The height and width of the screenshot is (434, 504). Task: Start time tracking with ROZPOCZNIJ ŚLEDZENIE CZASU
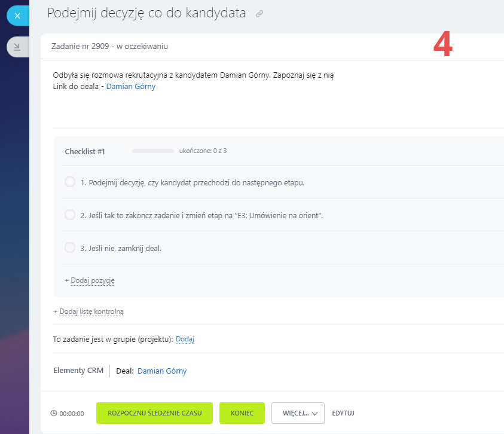[154, 413]
